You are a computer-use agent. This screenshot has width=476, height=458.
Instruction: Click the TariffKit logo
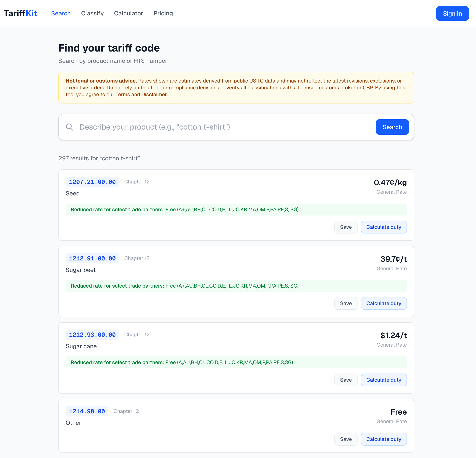pos(20,13)
